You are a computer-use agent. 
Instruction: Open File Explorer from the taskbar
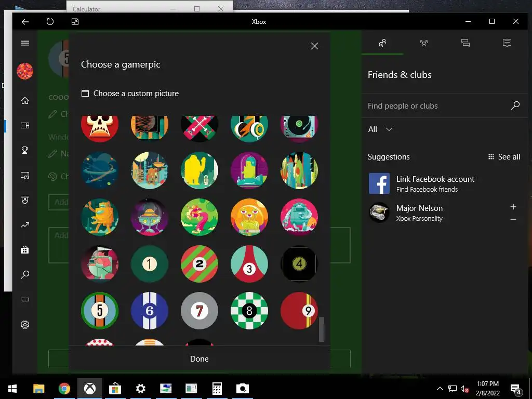coord(38,389)
